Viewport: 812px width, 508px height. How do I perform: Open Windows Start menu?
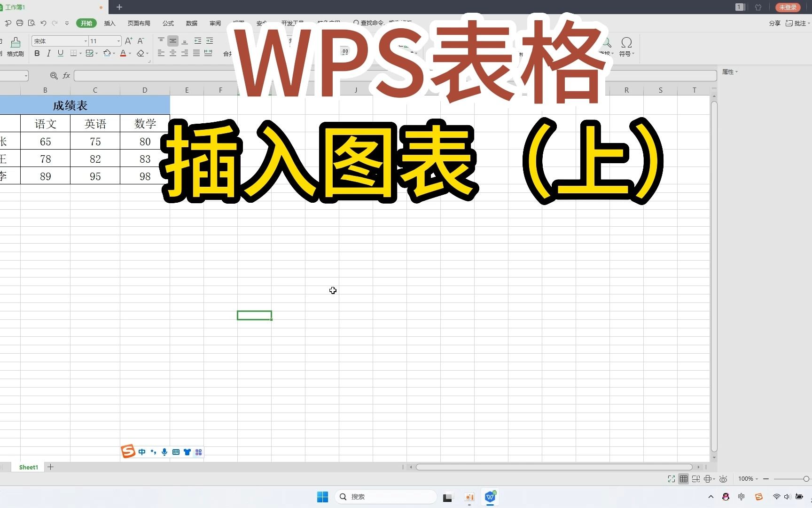pyautogui.click(x=322, y=497)
